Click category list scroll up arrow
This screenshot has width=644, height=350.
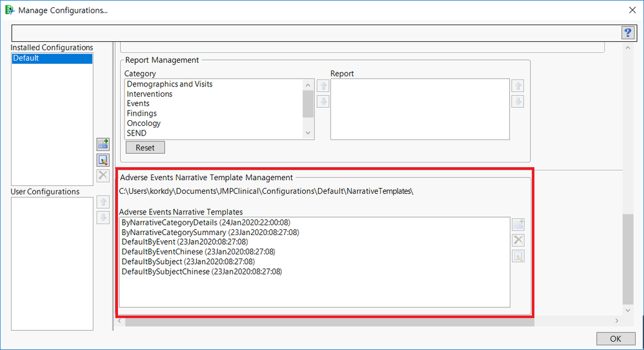click(308, 85)
